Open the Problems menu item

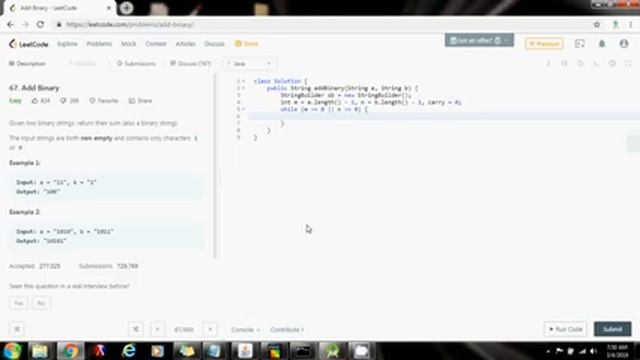[x=99, y=44]
